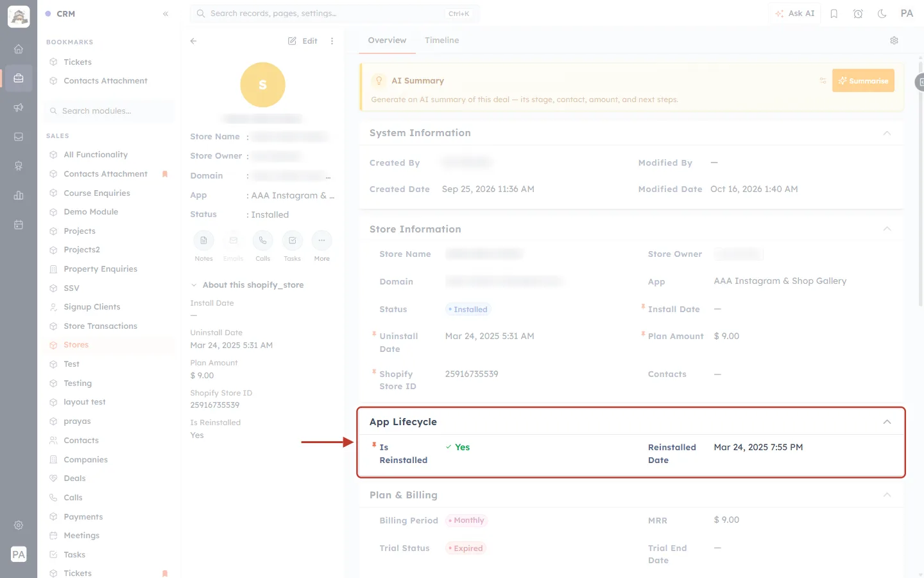
Task: Open Notes quick action
Action: coord(203,241)
